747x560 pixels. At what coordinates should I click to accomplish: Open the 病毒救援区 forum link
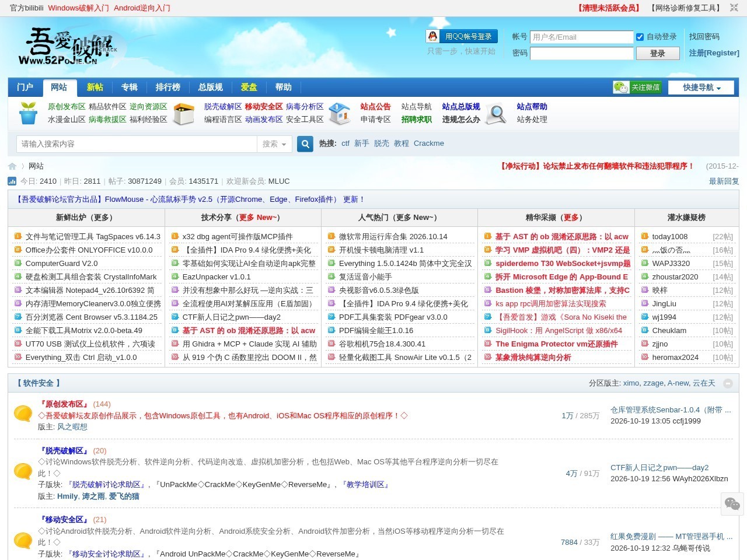pyautogui.click(x=107, y=120)
